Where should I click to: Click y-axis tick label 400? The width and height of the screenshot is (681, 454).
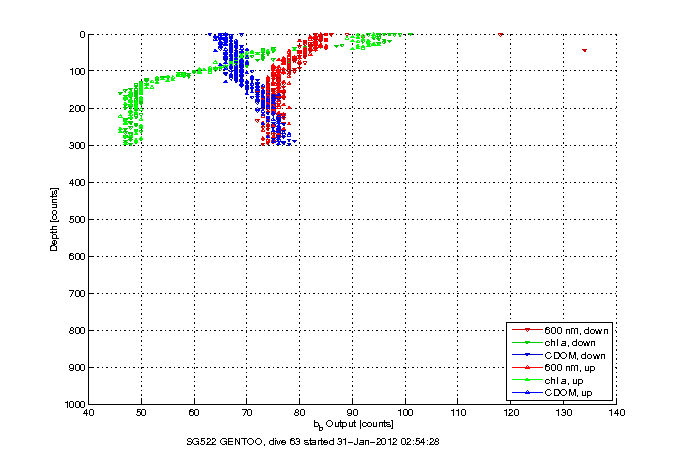[x=77, y=182]
